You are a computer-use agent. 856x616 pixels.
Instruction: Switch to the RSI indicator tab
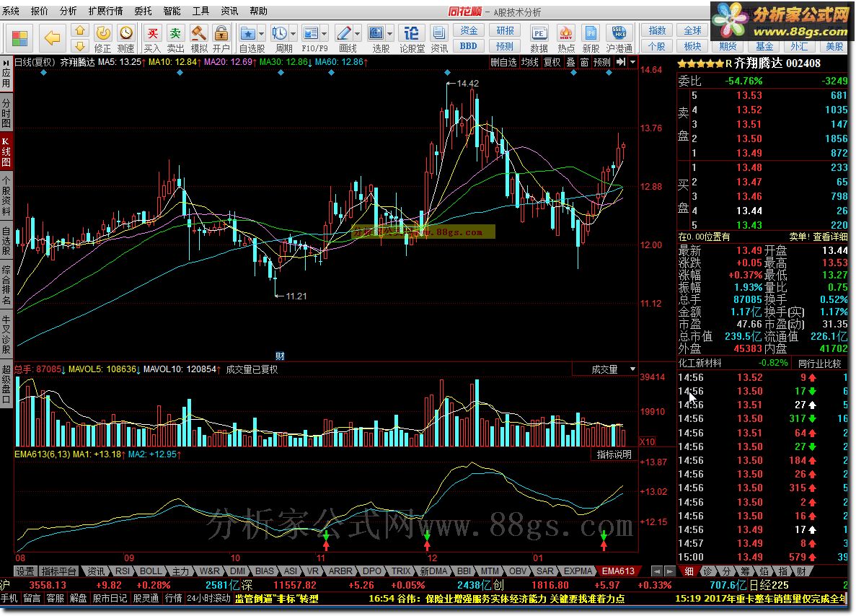(x=123, y=571)
